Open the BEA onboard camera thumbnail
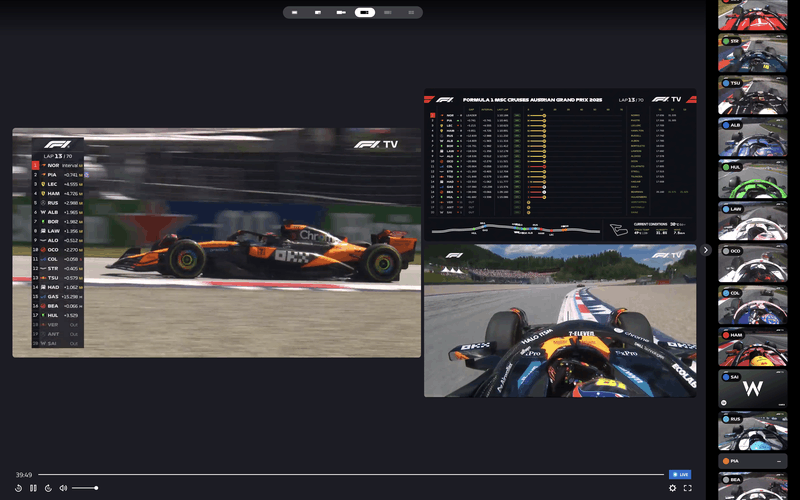This screenshot has width=800, height=500. 753,486
